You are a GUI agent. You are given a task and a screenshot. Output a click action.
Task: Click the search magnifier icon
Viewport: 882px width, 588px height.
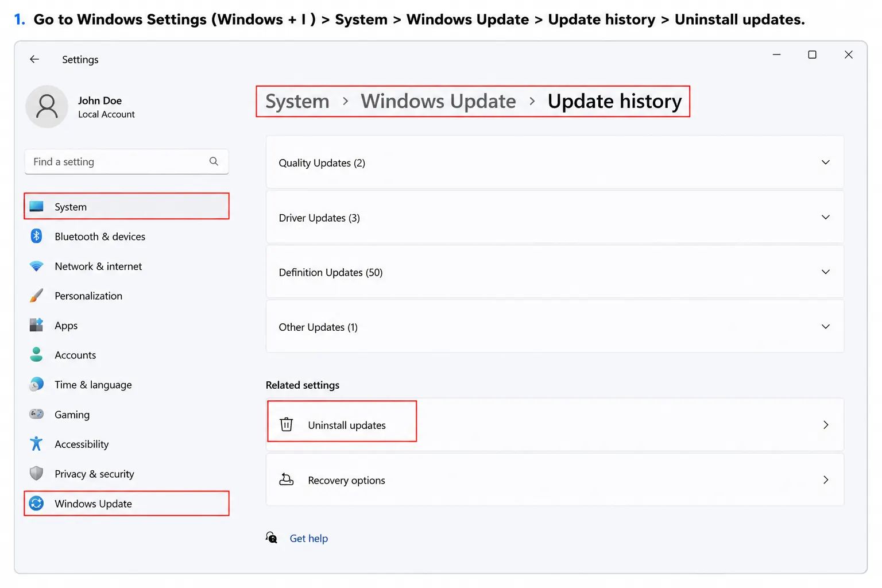[214, 161]
